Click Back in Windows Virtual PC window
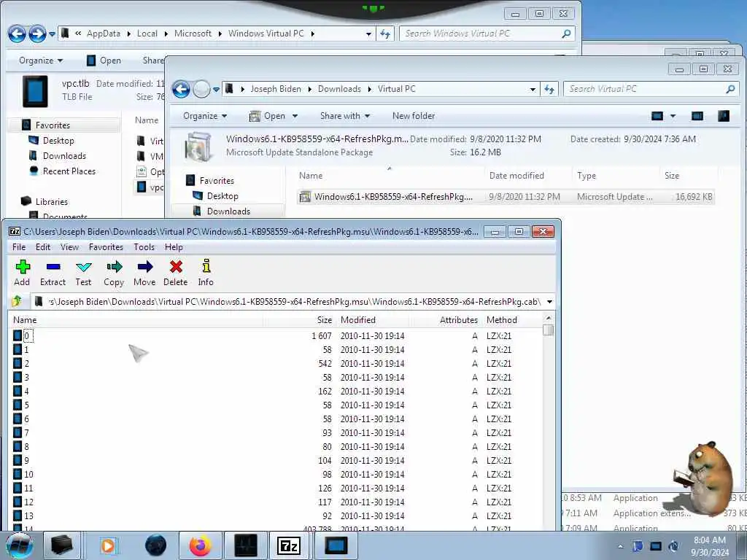Screen dimensions: 747x560 18,34
